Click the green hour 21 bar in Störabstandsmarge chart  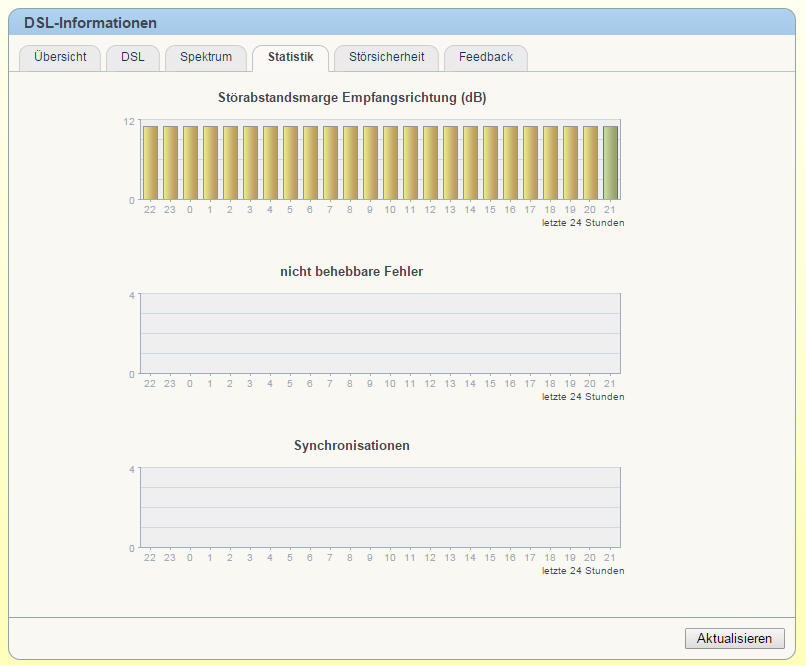point(610,163)
